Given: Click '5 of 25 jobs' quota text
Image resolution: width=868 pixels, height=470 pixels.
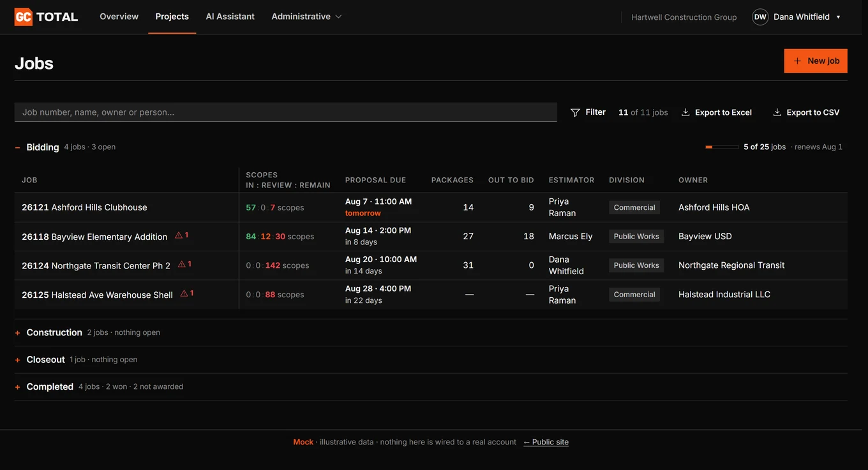Looking at the screenshot, I should [x=765, y=147].
